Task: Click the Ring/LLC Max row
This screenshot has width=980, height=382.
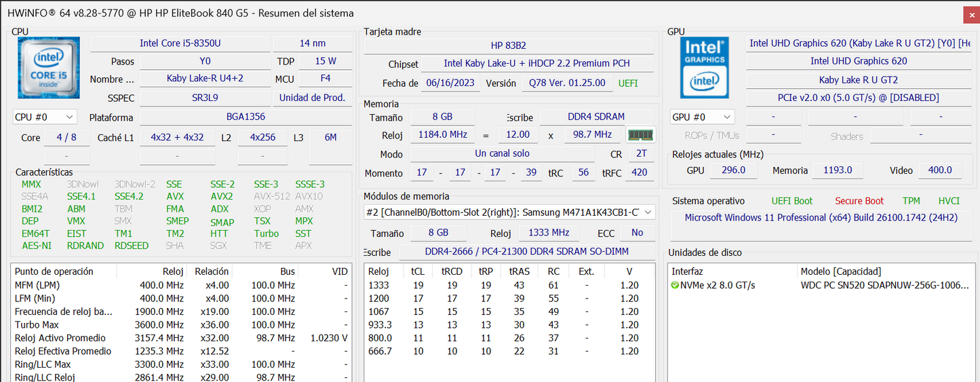Action: click(181, 364)
